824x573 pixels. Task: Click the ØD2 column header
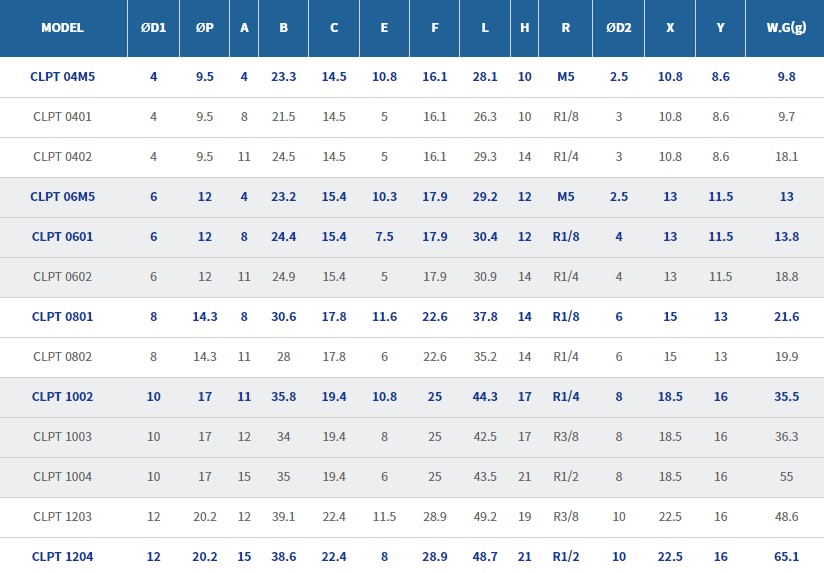tap(619, 28)
